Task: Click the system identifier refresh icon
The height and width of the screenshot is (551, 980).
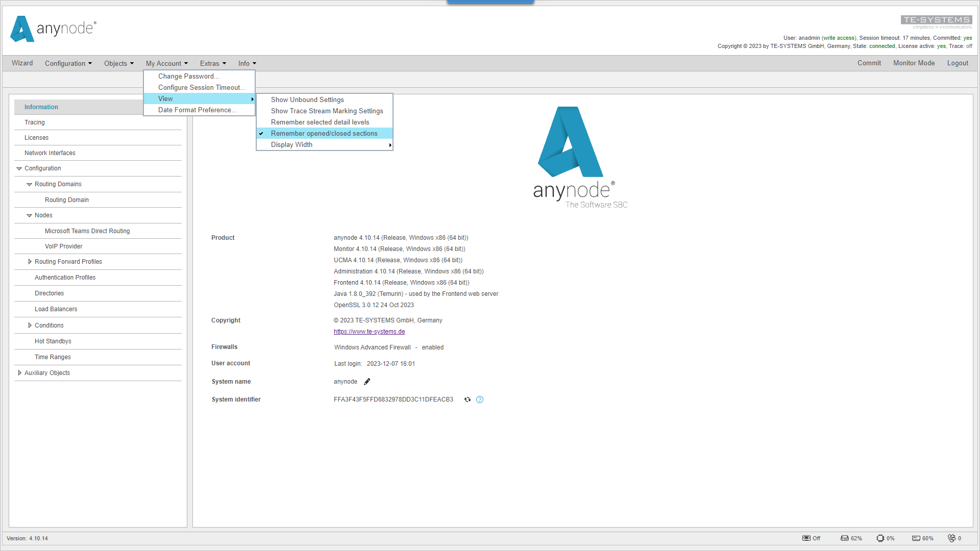Action: (x=467, y=399)
